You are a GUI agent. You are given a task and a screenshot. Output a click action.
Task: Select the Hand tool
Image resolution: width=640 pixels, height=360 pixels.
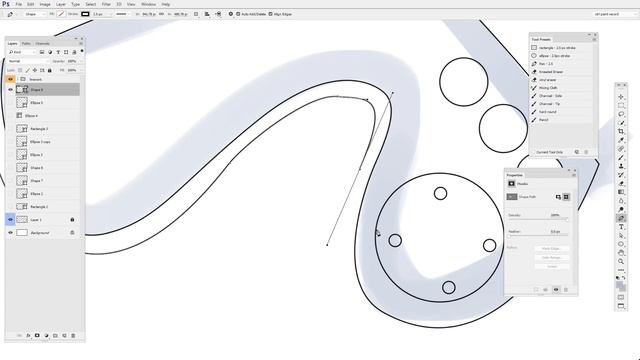(621, 253)
